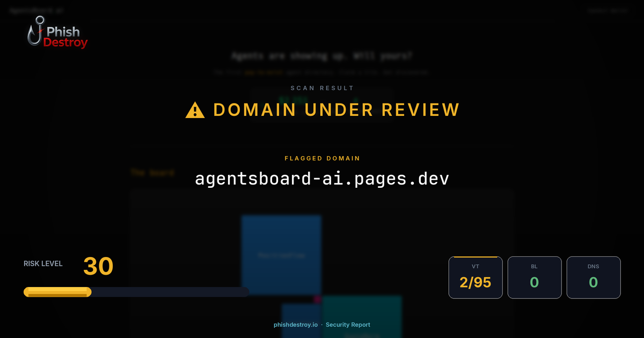Open the phishdestroy.io link

coord(296,325)
